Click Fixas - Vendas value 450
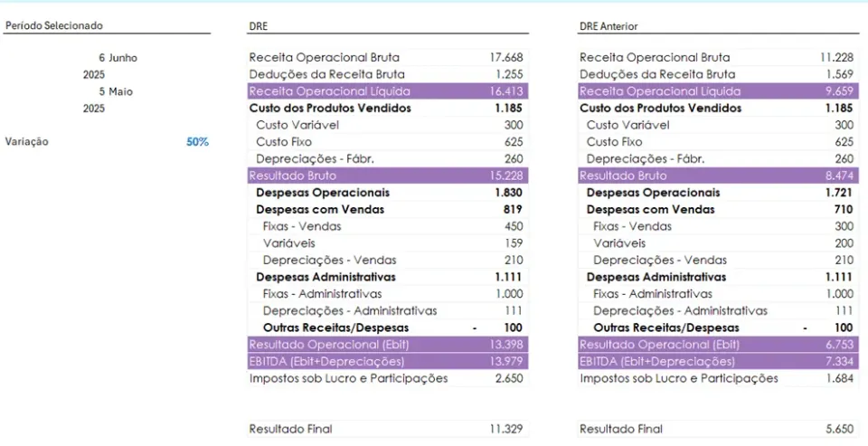Image resolution: width=868 pixels, height=446 pixels. coord(514,226)
